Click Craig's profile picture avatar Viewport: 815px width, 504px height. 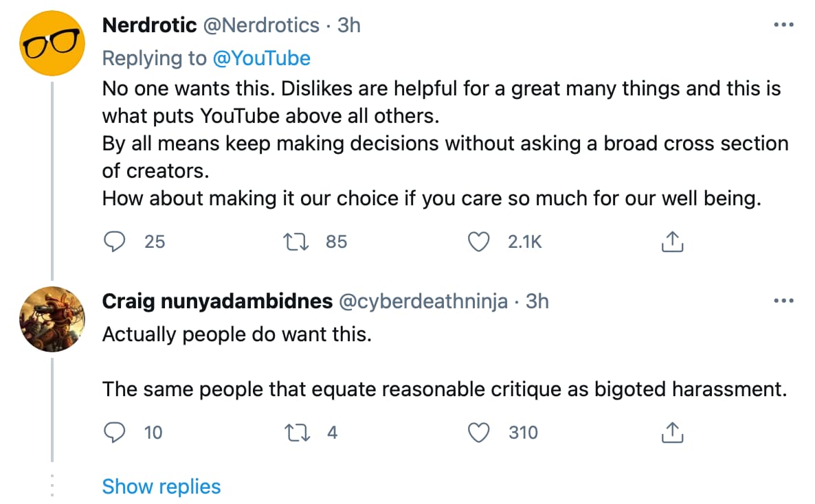(52, 319)
